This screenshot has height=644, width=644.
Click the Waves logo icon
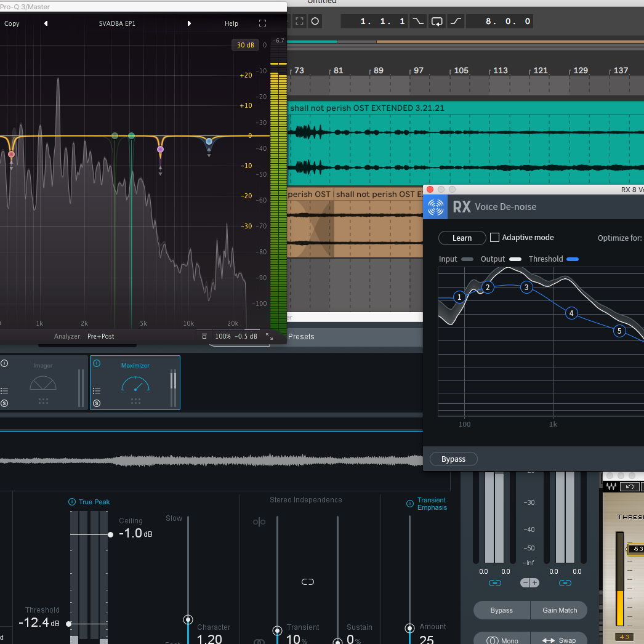(611, 487)
